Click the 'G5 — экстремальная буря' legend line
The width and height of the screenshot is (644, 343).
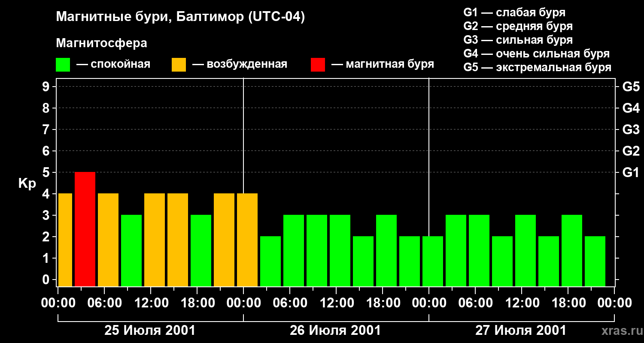[x=537, y=67]
